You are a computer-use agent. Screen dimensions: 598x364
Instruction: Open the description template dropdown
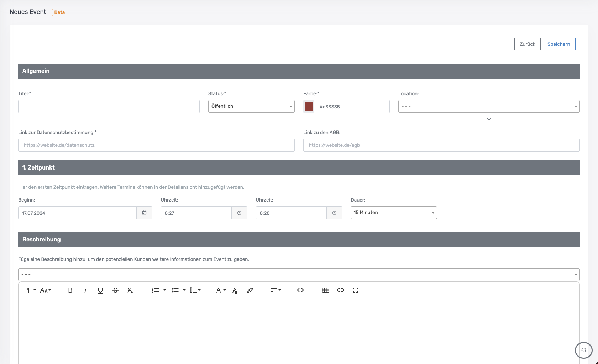pyautogui.click(x=299, y=275)
